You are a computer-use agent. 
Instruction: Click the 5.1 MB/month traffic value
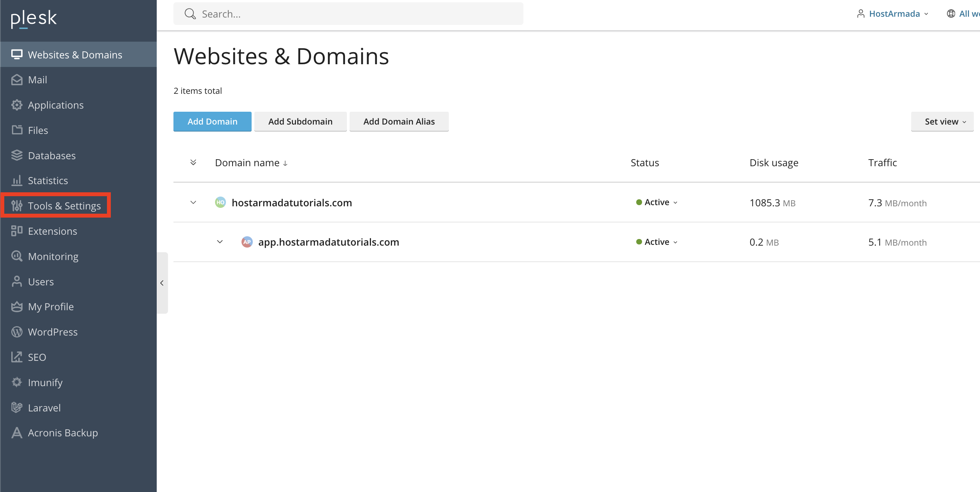click(897, 242)
